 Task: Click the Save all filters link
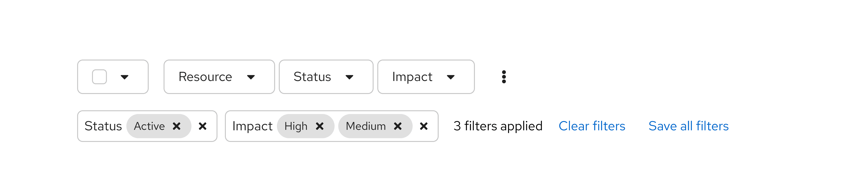[x=688, y=126]
